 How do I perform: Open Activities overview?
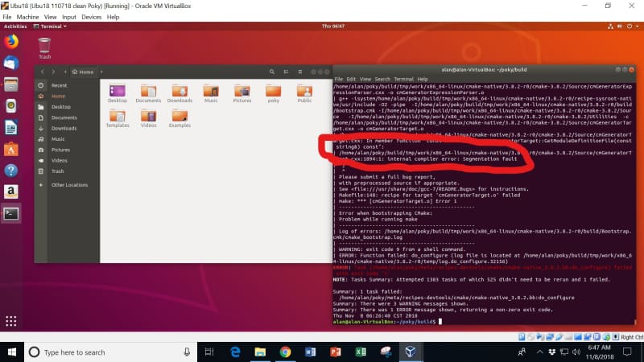tap(15, 27)
